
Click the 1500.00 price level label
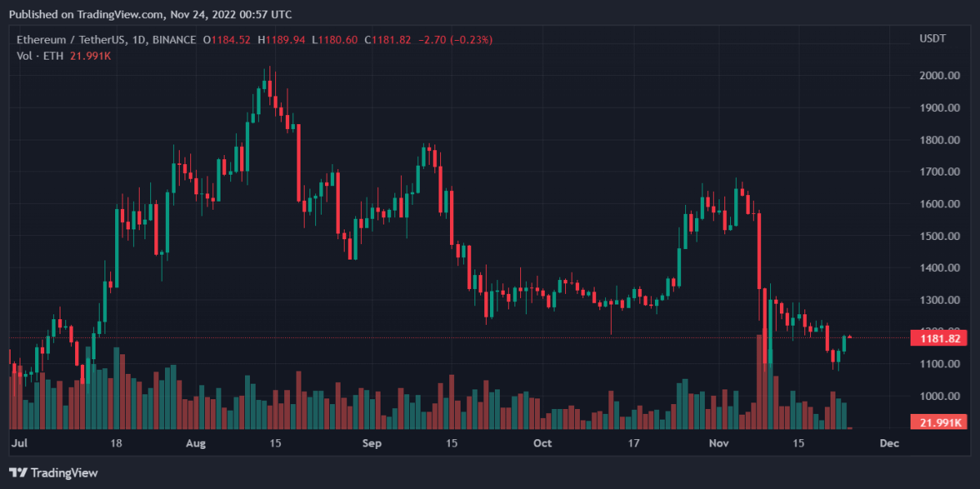point(938,236)
